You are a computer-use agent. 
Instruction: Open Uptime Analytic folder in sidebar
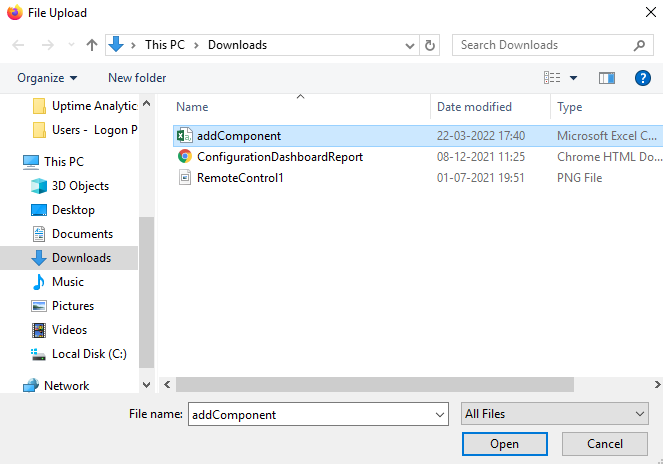point(85,106)
